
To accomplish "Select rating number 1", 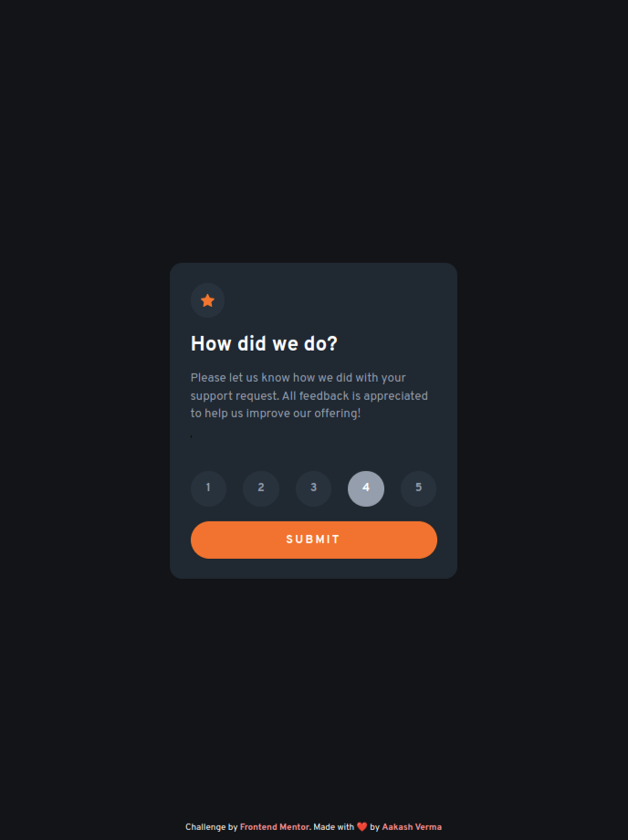I will click(x=208, y=488).
